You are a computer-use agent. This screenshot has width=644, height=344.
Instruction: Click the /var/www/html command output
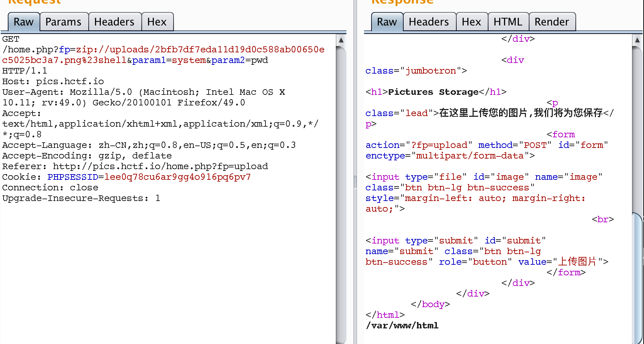[402, 326]
